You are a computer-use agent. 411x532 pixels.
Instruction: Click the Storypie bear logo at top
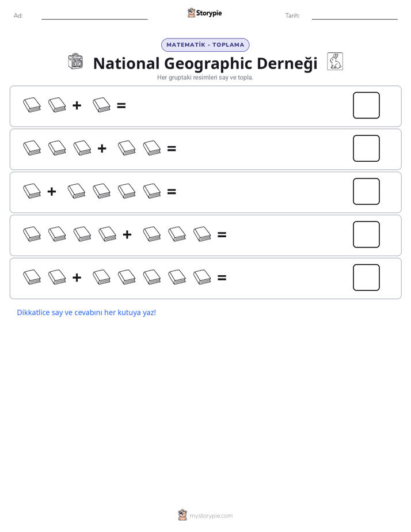point(191,13)
